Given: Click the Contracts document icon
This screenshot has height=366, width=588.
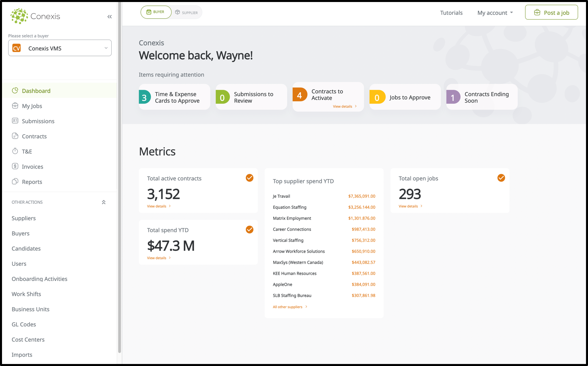Looking at the screenshot, I should tap(15, 136).
